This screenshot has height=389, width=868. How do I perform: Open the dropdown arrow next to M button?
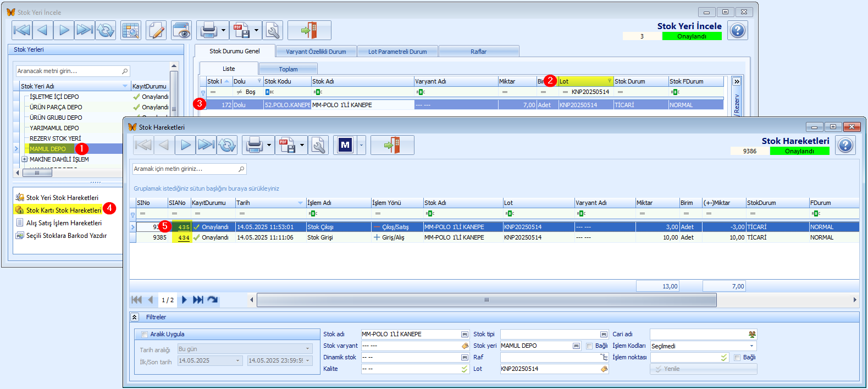pos(361,145)
